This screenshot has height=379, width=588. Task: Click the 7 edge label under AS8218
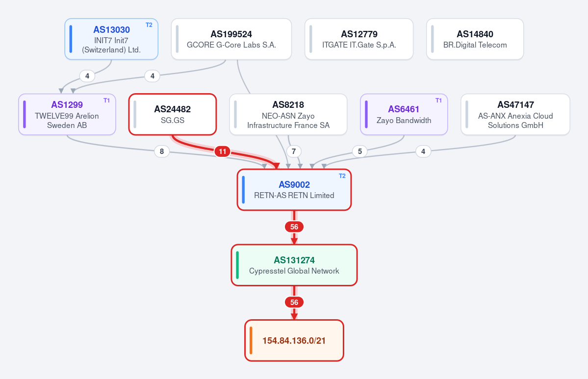coord(294,152)
